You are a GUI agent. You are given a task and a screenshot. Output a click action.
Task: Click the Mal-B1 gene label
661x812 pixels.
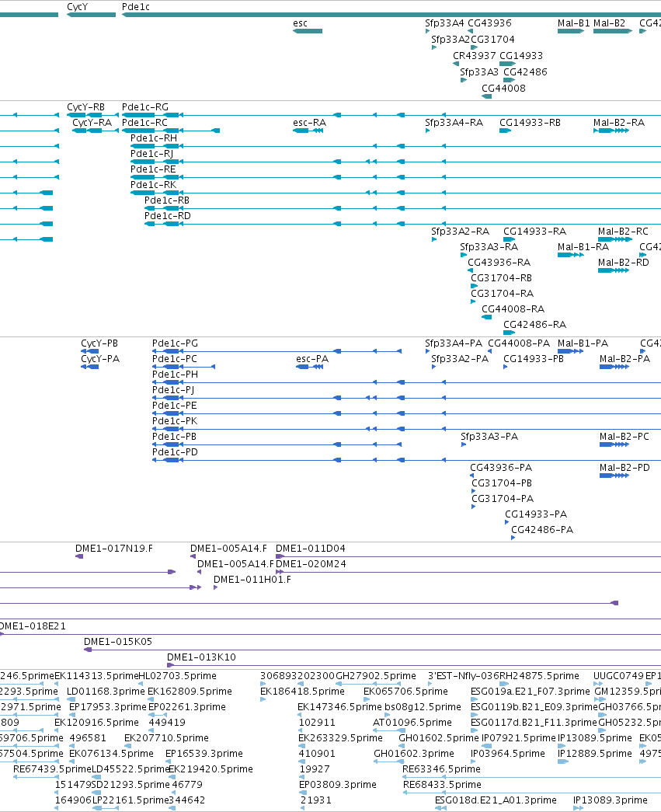click(x=573, y=23)
